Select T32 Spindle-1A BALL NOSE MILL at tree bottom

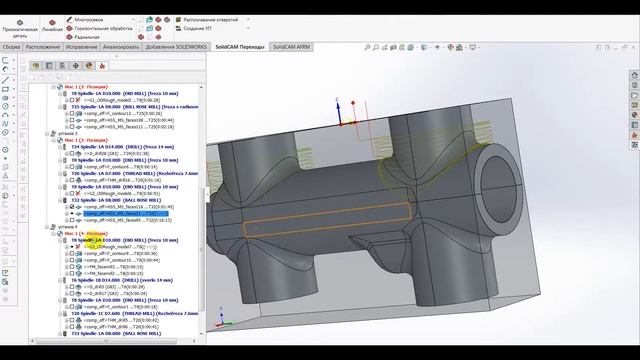pos(116,333)
